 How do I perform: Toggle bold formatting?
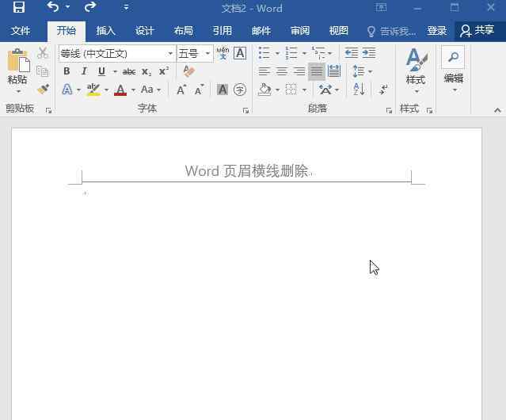point(67,71)
